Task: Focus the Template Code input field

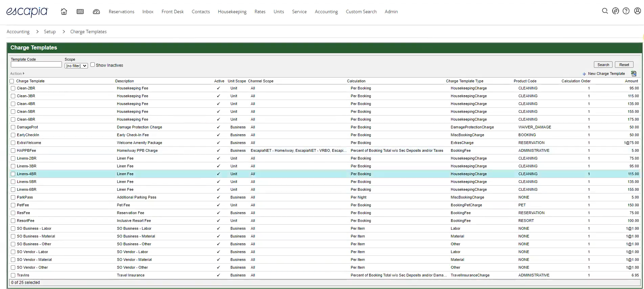Action: (x=36, y=64)
